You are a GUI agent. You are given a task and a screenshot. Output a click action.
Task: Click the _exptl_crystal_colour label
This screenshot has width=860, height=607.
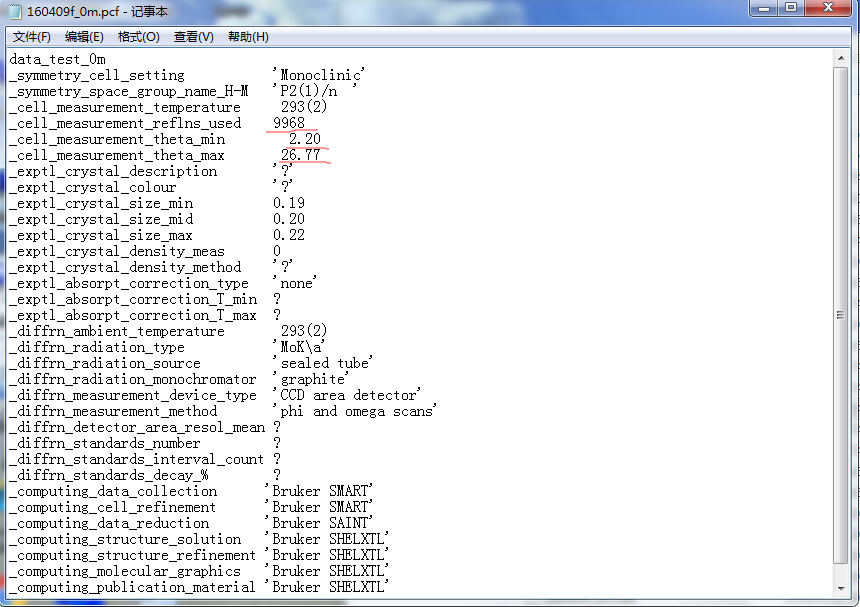pos(93,187)
